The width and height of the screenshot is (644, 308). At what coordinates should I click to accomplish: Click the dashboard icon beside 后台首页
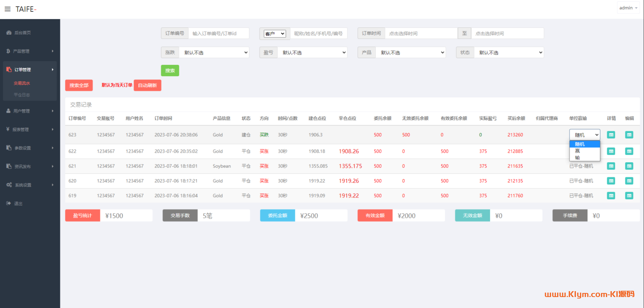(9, 33)
